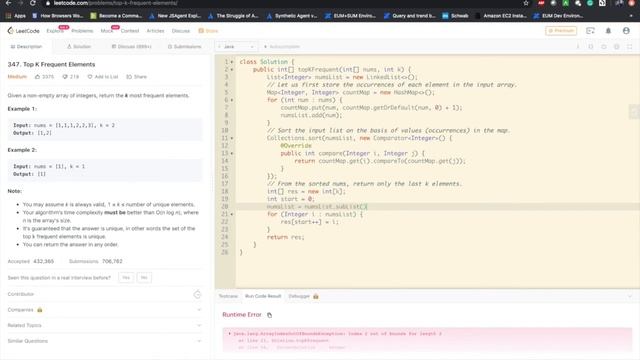Click the lock icon beside Debugger
640x360 pixels.
(316, 296)
